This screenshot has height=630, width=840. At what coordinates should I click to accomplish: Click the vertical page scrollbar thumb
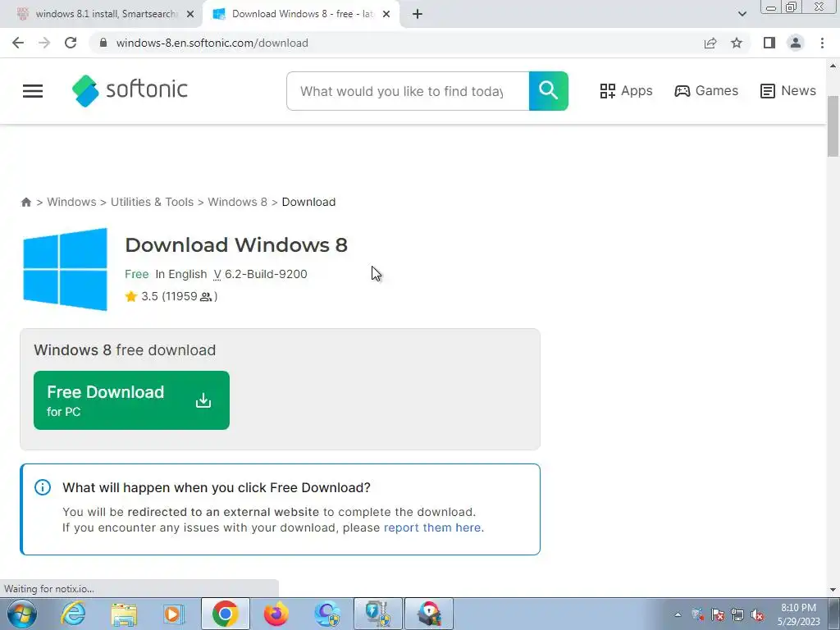[833, 126]
